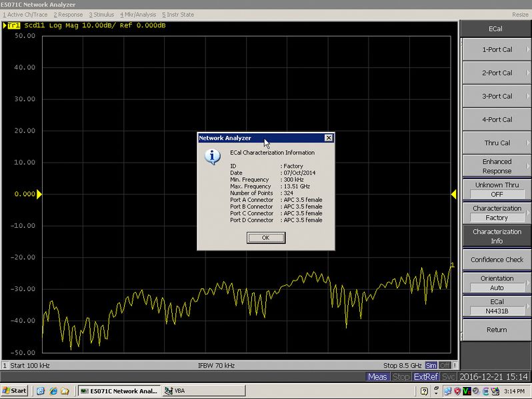Click the right reference level marker arrow
Viewport: 532px width, 399px height.
(454, 194)
